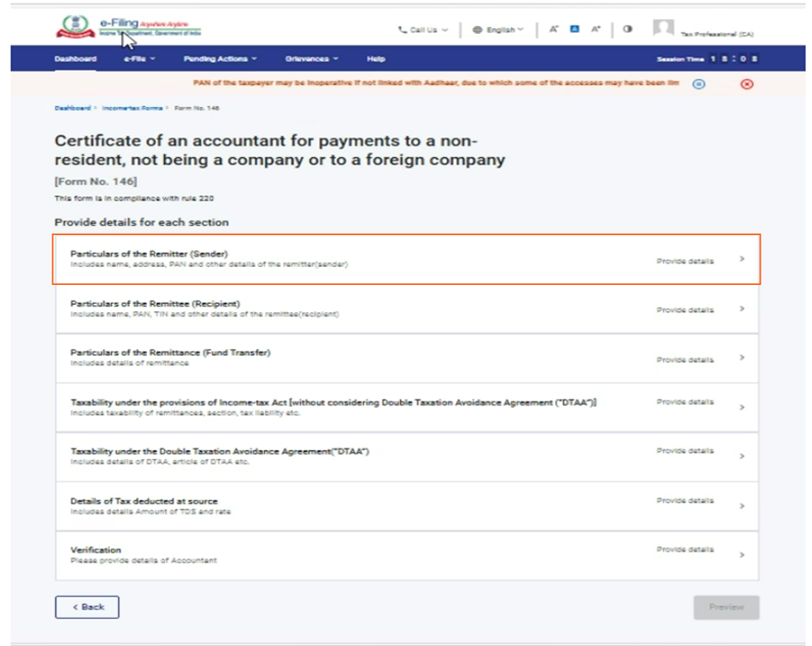Click the e-Filing portal logo
This screenshot has width=812, height=646.
[x=127, y=26]
